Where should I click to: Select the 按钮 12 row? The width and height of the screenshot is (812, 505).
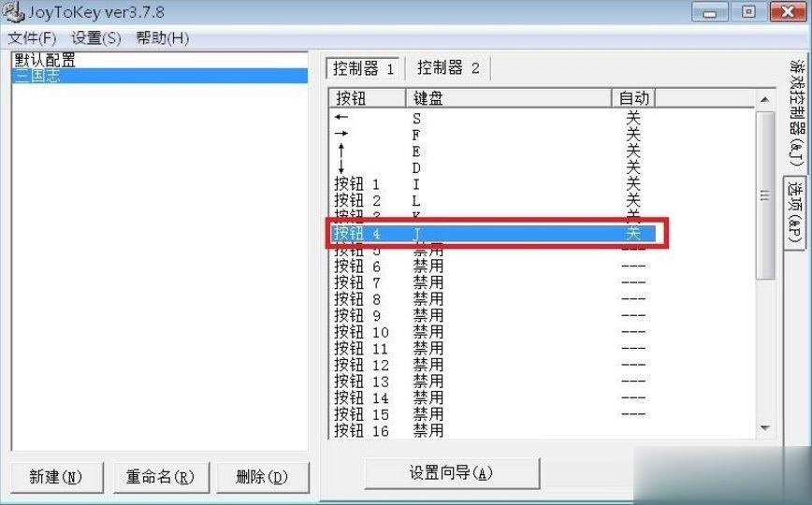[x=493, y=365]
